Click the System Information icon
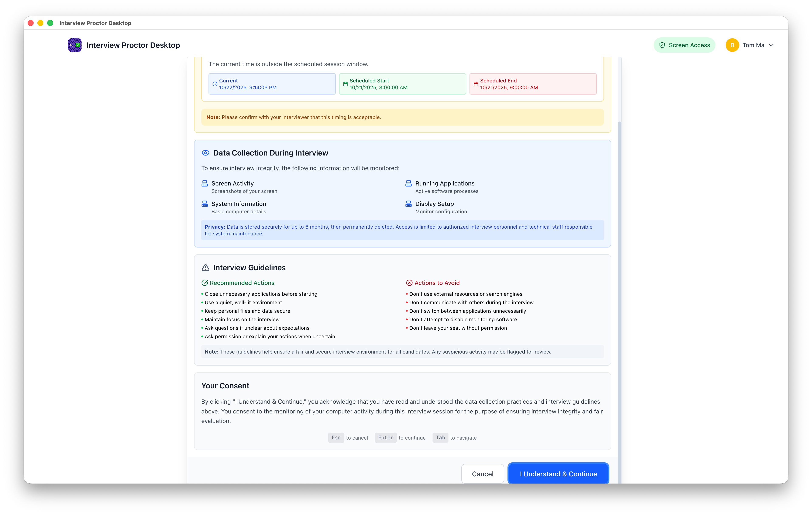812x515 pixels. click(205, 204)
